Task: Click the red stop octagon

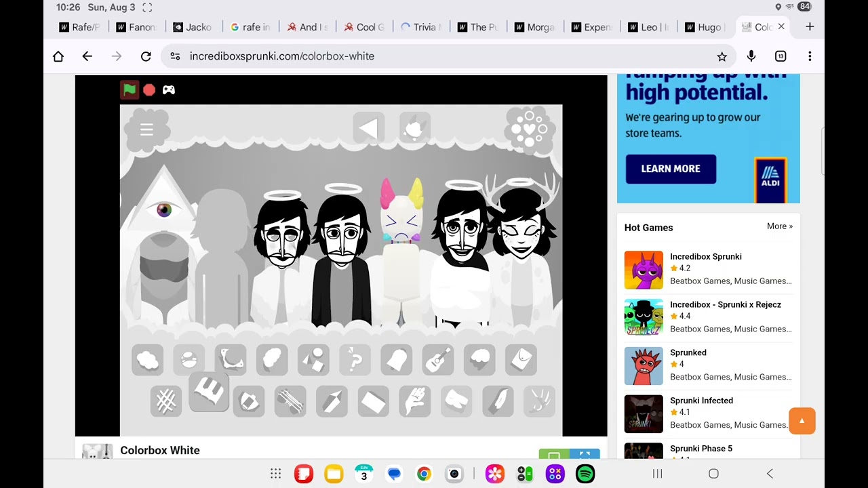Action: 149,89
